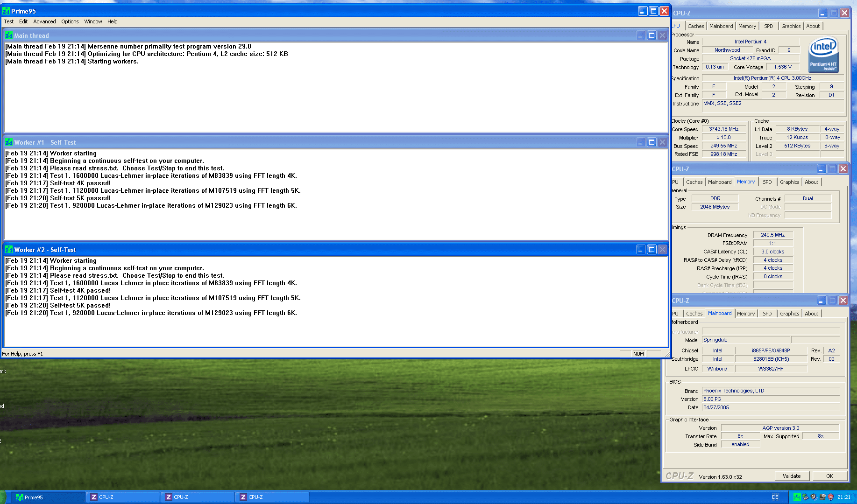The height and width of the screenshot is (504, 857).
Task: Click the Code Name value Northwood
Action: tap(727, 50)
